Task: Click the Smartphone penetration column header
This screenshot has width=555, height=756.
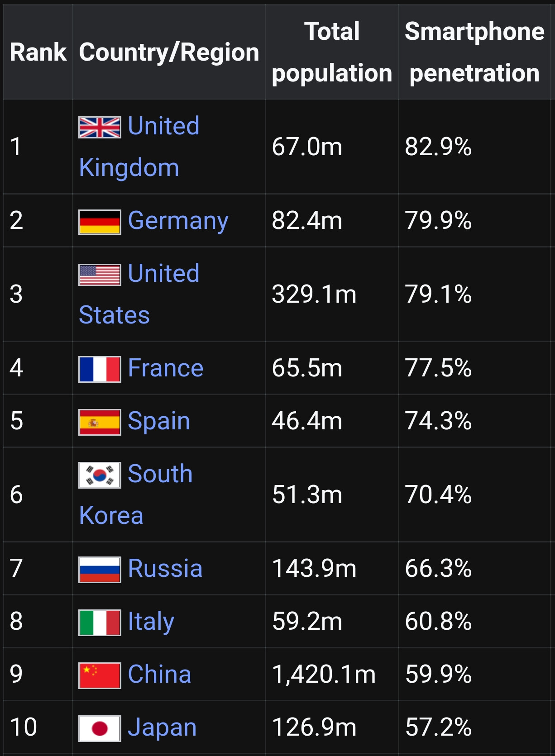Action: point(474,52)
